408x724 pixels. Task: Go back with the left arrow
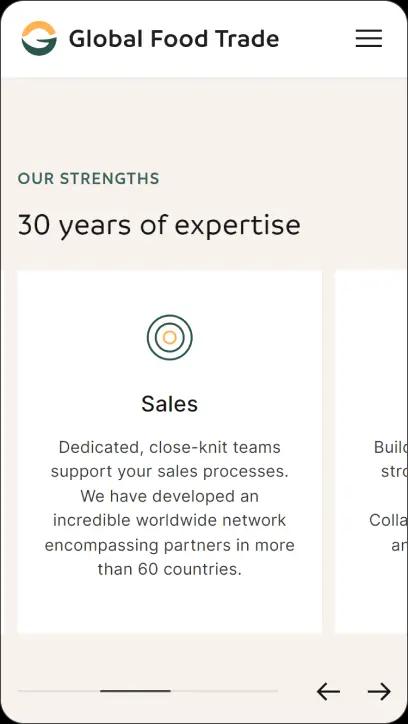coord(328,692)
